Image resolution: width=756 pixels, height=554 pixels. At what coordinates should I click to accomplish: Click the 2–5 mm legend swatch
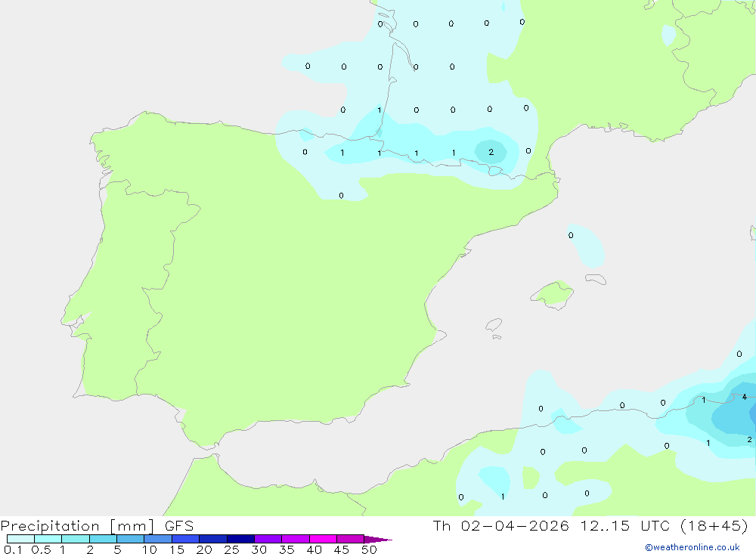(x=103, y=539)
